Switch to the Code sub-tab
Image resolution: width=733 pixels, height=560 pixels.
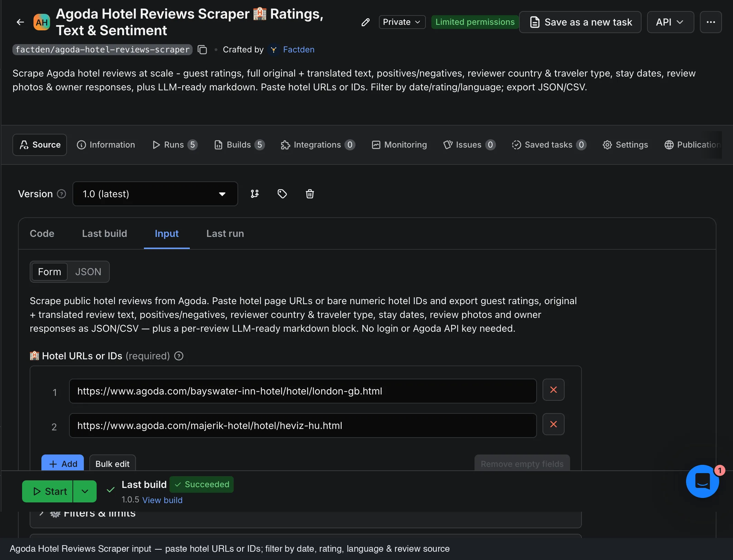[42, 234]
